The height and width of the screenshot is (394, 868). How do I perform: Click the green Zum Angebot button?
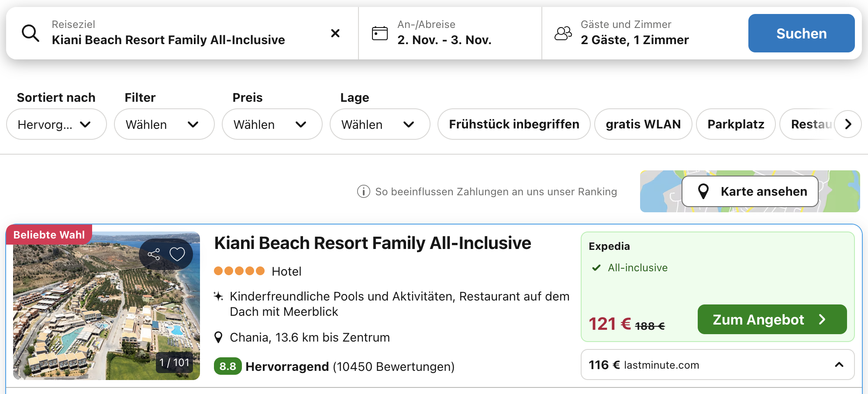(x=772, y=320)
